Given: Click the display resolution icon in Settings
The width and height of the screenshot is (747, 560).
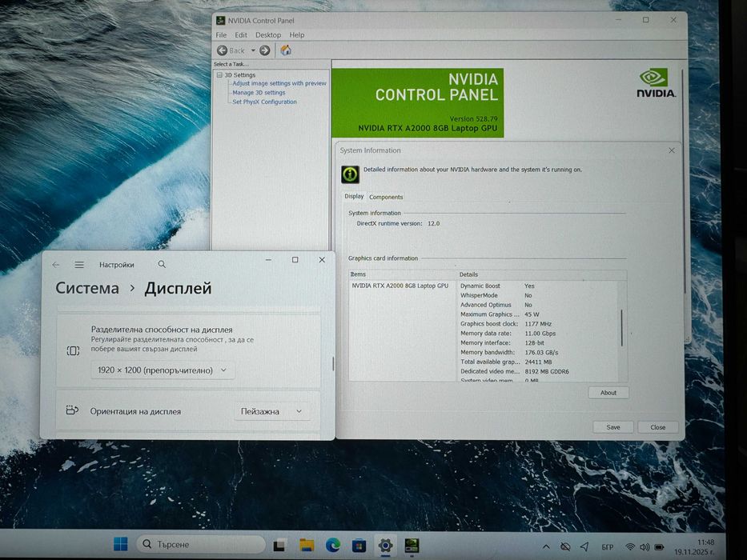Looking at the screenshot, I should click(x=73, y=351).
